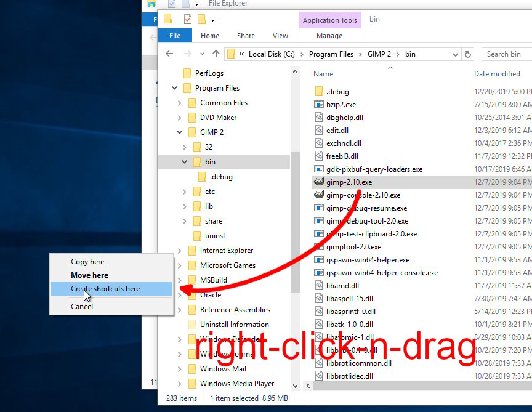Open the blue File tab

point(175,36)
